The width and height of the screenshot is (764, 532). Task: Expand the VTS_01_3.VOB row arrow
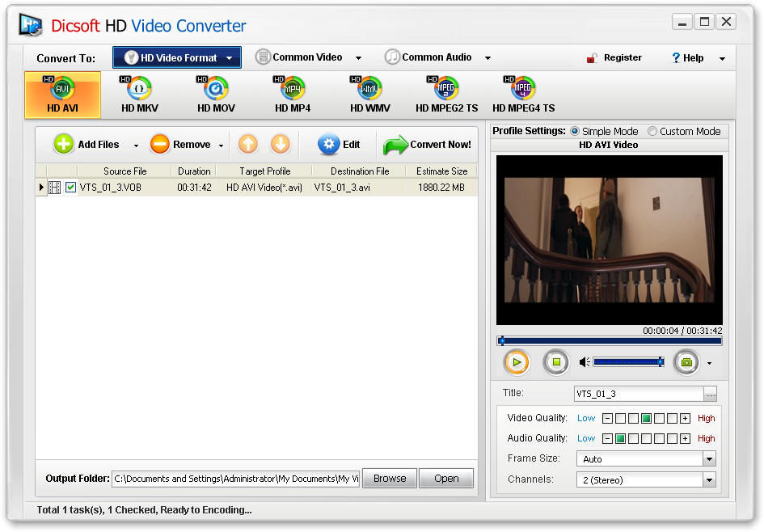(x=41, y=187)
